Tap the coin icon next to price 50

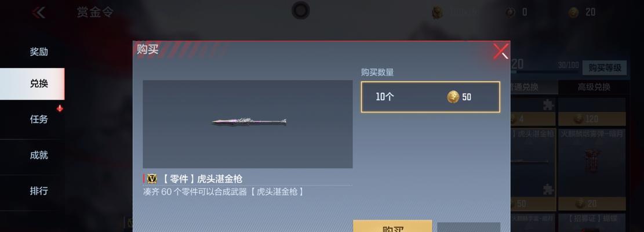tap(453, 97)
